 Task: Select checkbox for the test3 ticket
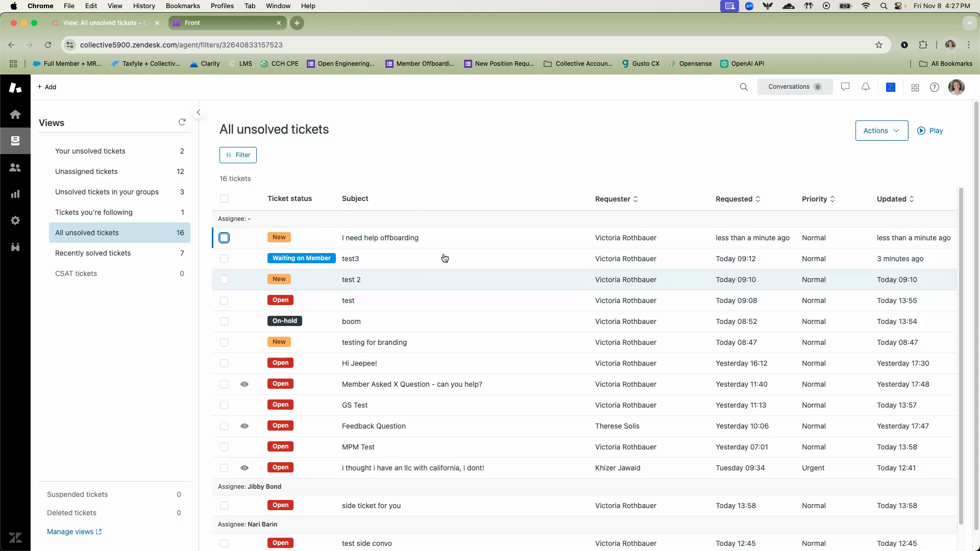224,259
